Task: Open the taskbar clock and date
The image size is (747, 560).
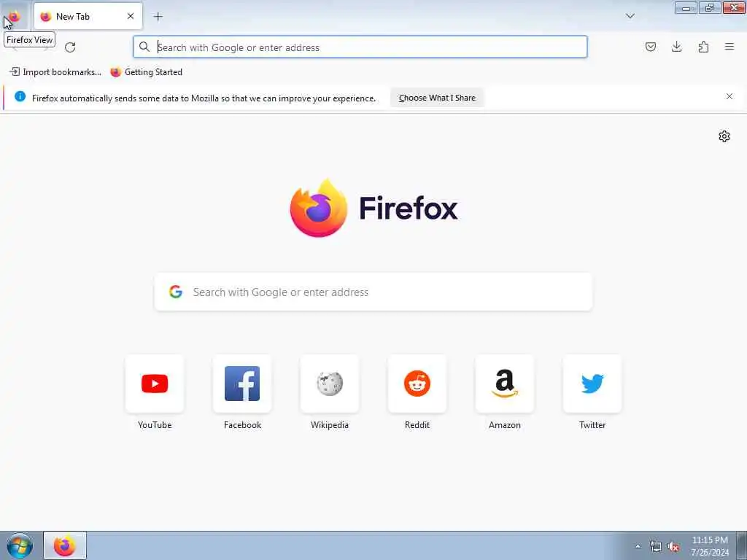Action: [710, 546]
